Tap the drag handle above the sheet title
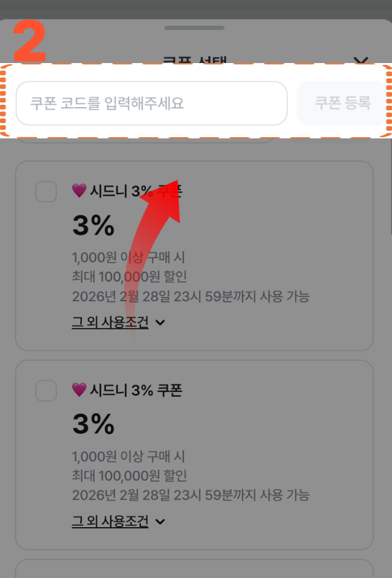The height and width of the screenshot is (578, 392). pos(196,27)
